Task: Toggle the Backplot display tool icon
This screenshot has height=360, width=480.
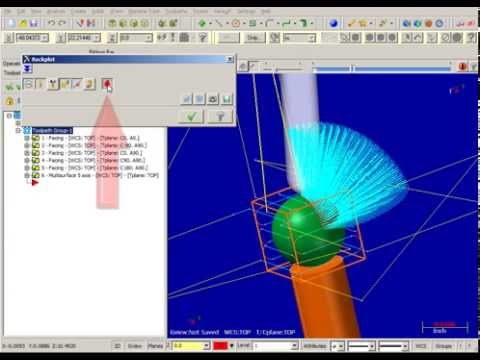Action: point(53,84)
